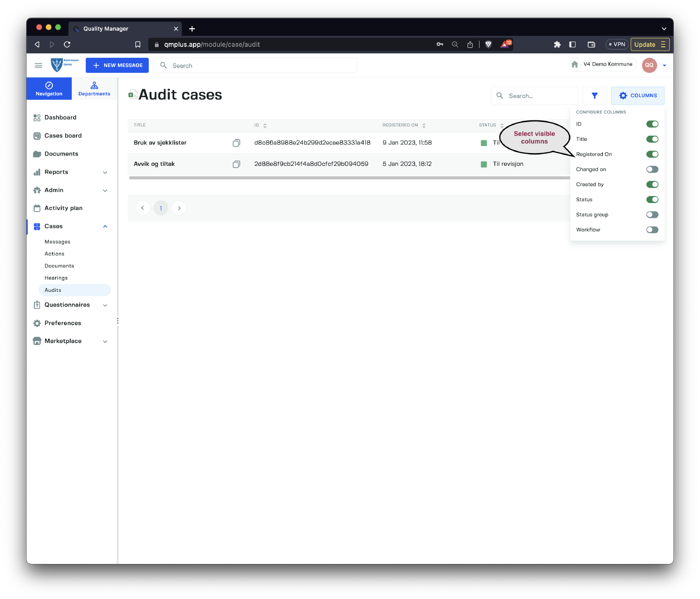The image size is (700, 599).
Task: Click the hamburger menu icon
Action: point(38,66)
